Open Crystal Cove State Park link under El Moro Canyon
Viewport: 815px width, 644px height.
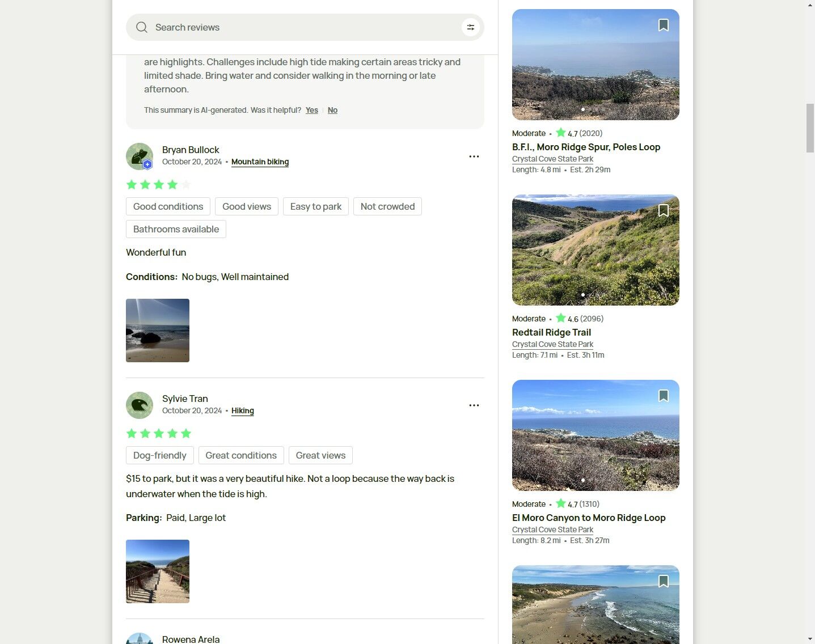552,529
